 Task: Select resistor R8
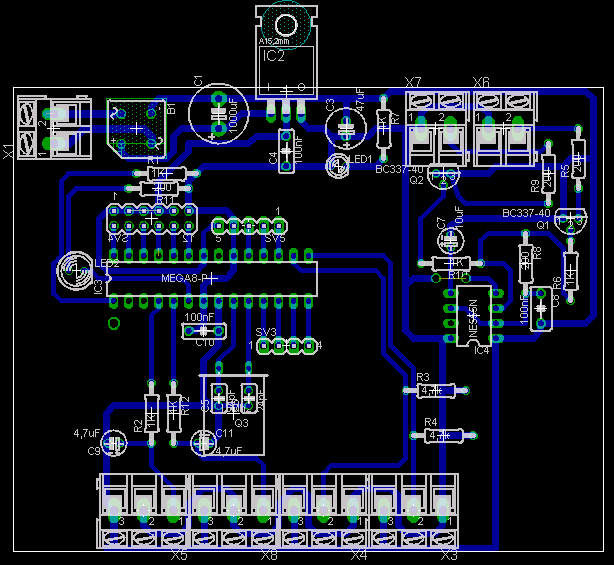526,264
